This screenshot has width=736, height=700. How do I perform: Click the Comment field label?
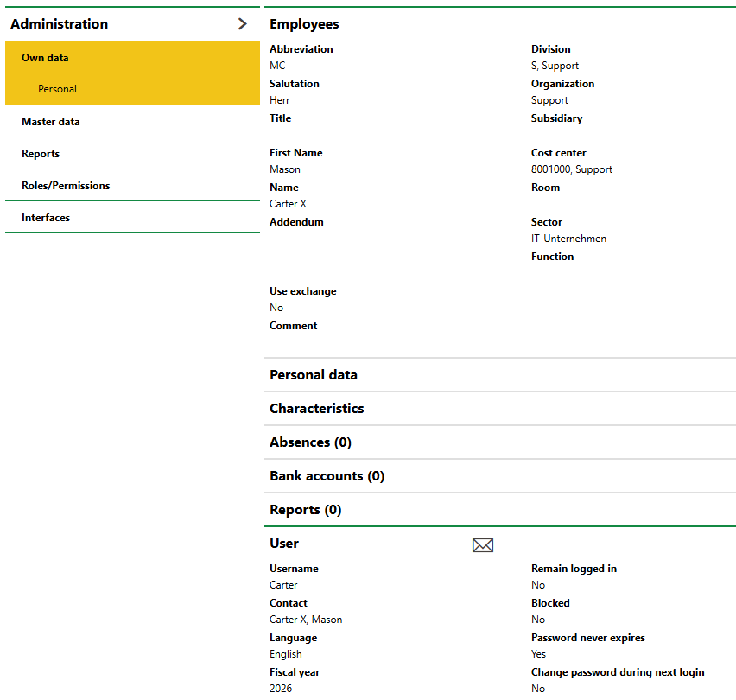point(293,325)
